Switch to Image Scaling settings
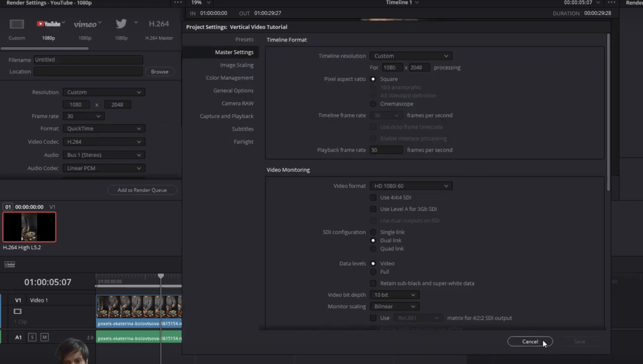The width and height of the screenshot is (643, 364). tap(237, 65)
